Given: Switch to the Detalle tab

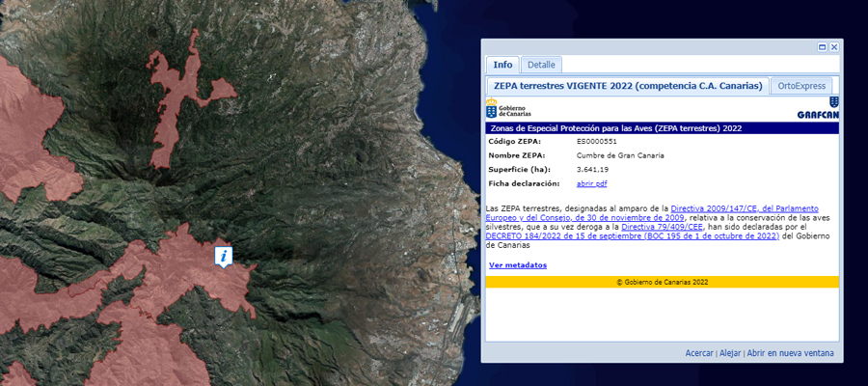Looking at the screenshot, I should 541,65.
